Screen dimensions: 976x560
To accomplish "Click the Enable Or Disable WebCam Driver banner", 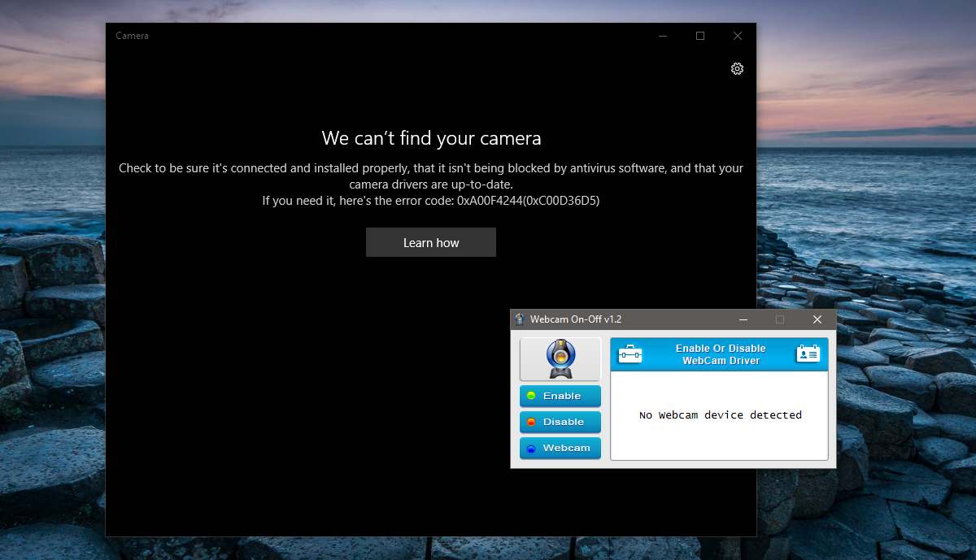I will pos(718,354).
